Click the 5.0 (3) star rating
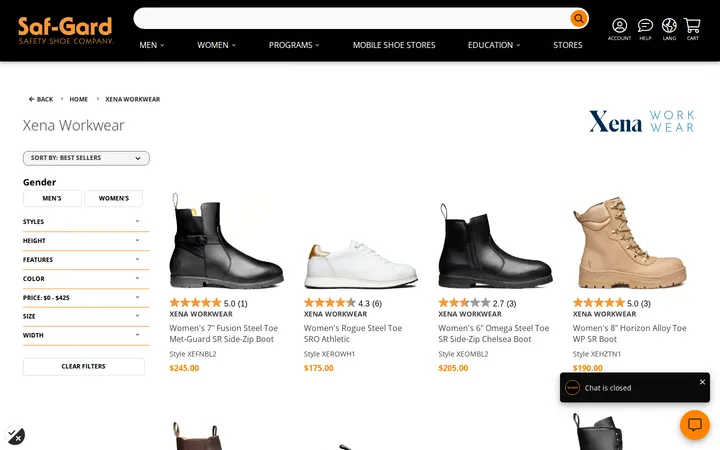The width and height of the screenshot is (720, 450). 612,303
